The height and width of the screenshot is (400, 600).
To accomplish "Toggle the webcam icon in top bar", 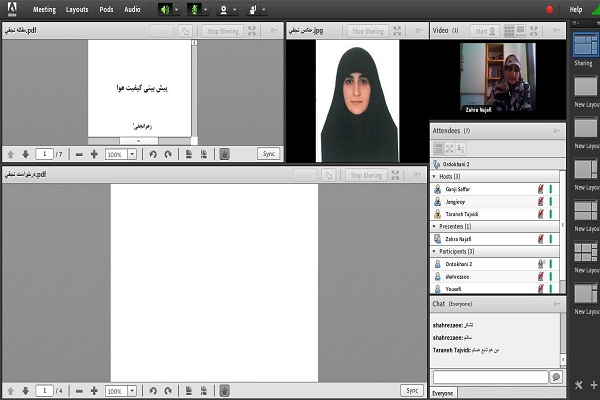I will click(x=223, y=10).
